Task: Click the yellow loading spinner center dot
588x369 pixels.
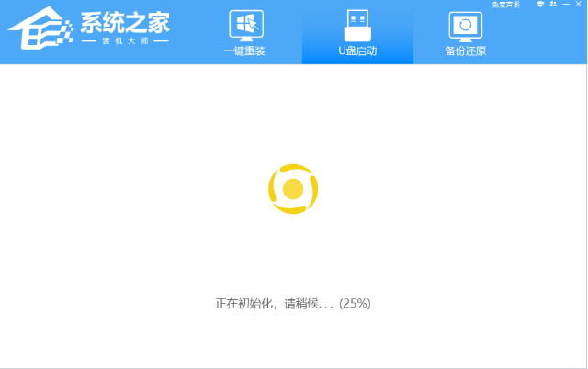Action: (293, 189)
